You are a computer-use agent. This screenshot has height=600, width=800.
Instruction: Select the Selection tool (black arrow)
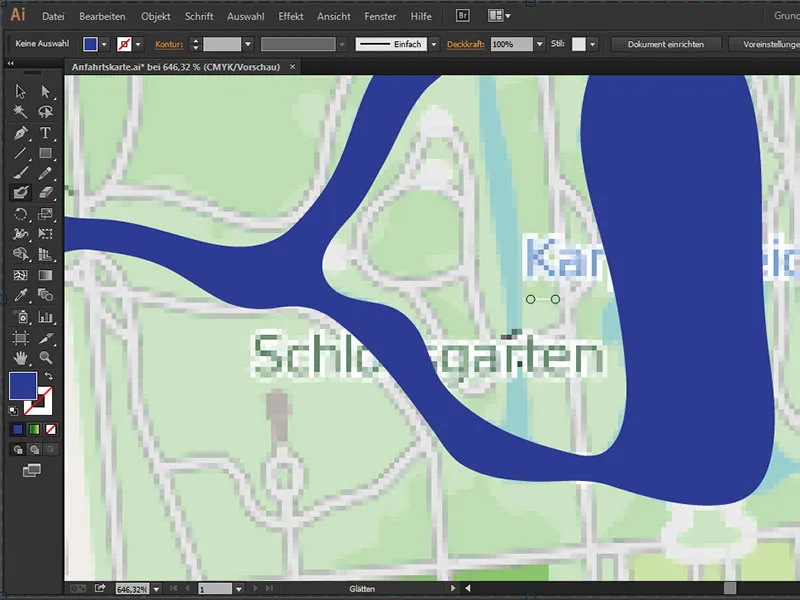(x=20, y=91)
